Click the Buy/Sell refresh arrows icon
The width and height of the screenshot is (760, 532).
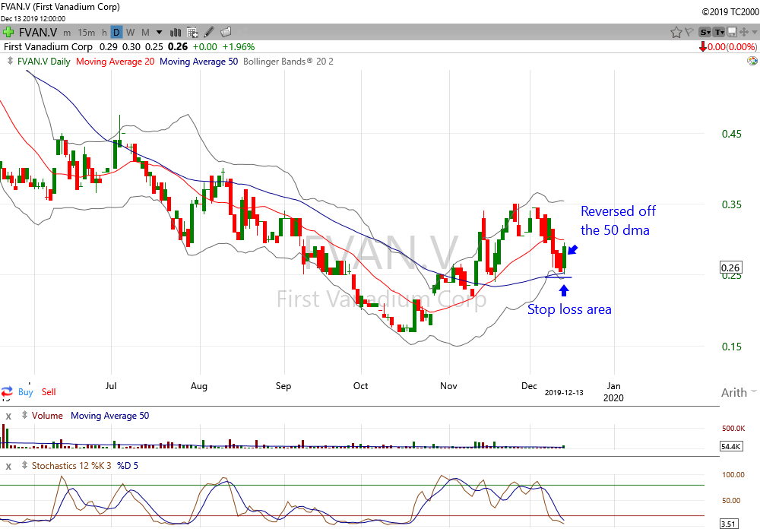tap(7, 391)
